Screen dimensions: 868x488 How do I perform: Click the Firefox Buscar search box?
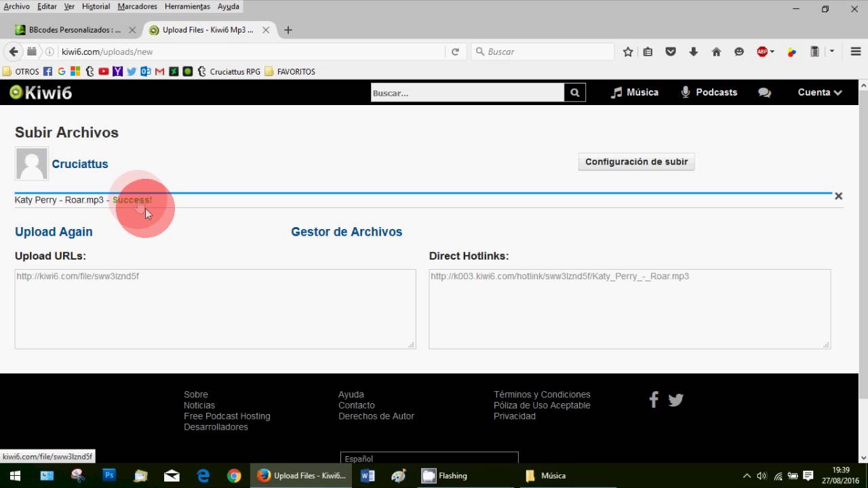pos(542,52)
